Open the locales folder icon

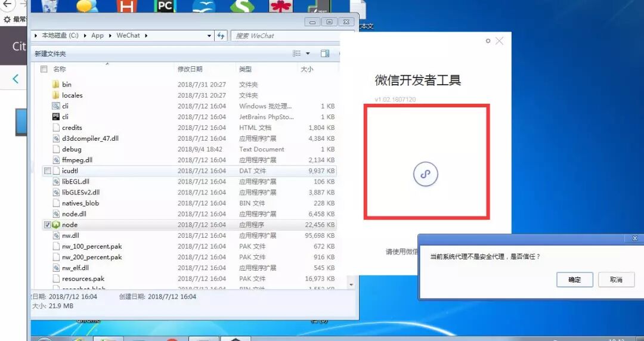click(x=56, y=95)
